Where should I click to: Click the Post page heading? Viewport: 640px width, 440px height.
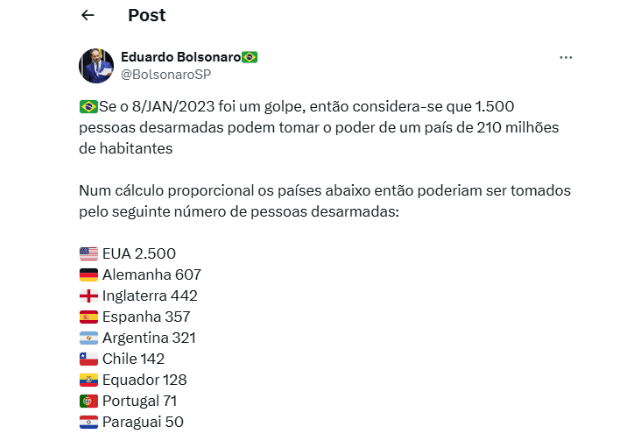click(x=147, y=15)
